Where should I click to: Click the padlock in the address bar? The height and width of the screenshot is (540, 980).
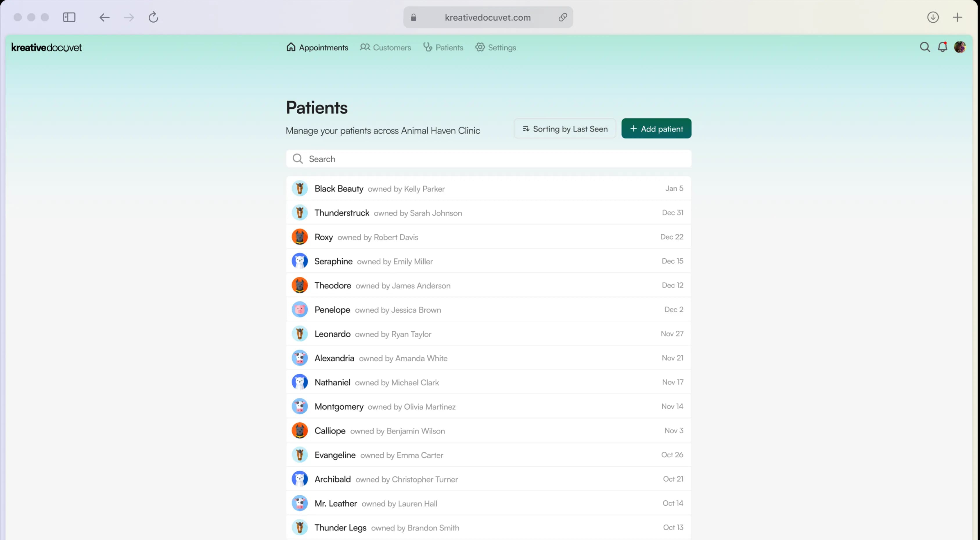(x=413, y=17)
